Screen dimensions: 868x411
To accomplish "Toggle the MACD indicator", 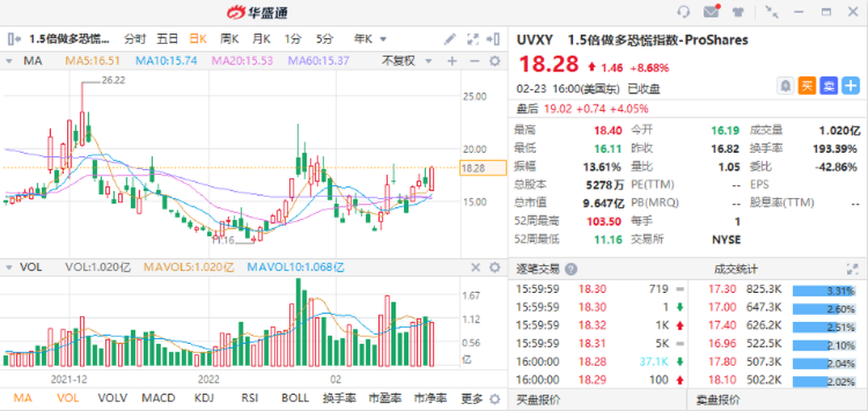I will click(x=158, y=398).
